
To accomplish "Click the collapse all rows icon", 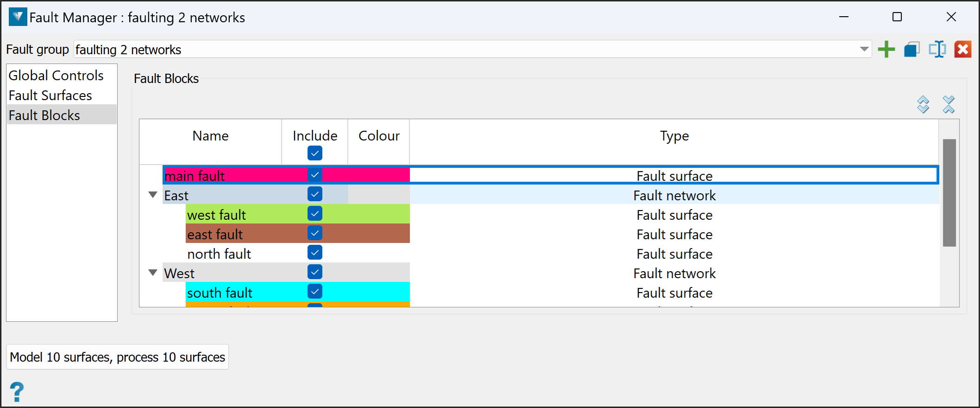I will click(949, 105).
